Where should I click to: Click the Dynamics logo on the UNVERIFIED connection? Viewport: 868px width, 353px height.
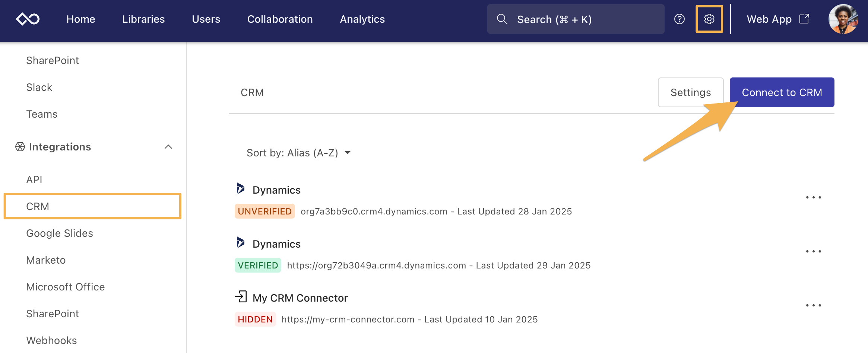click(x=241, y=189)
